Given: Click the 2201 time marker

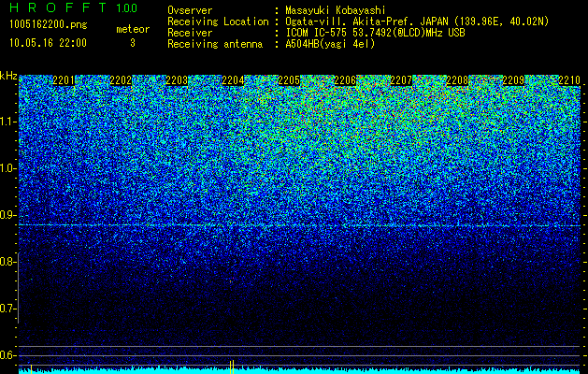Looking at the screenshot, I should tap(64, 80).
